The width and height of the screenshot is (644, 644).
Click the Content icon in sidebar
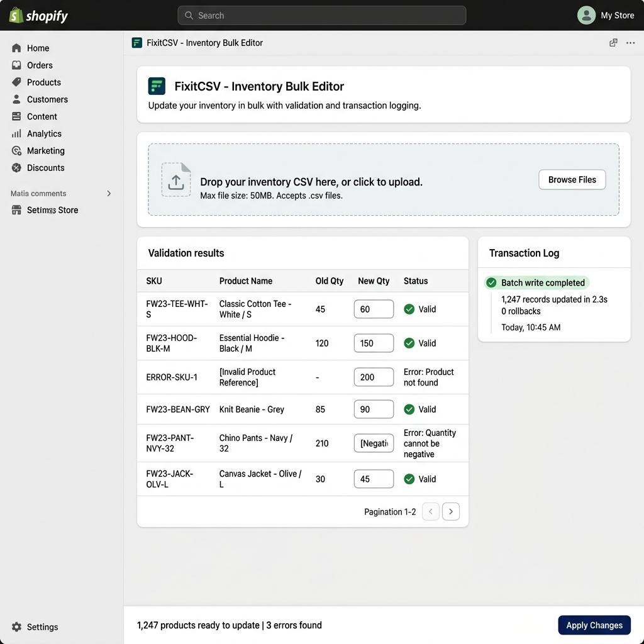(16, 116)
